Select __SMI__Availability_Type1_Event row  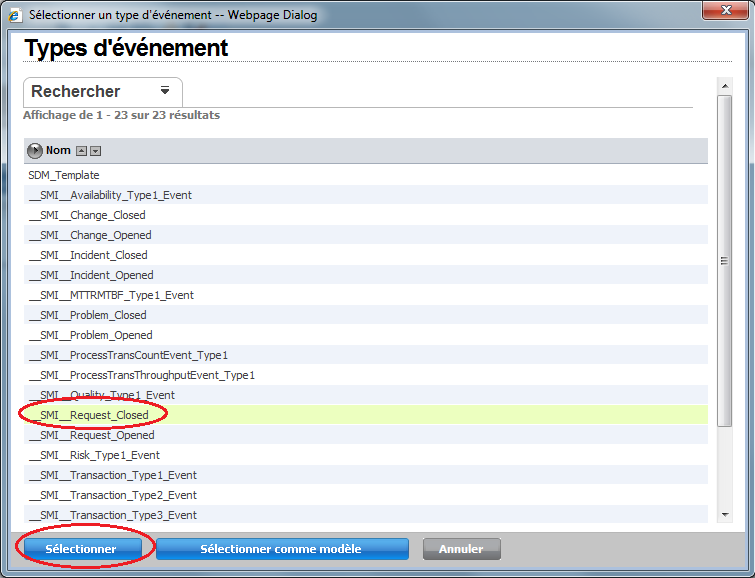tap(366, 195)
